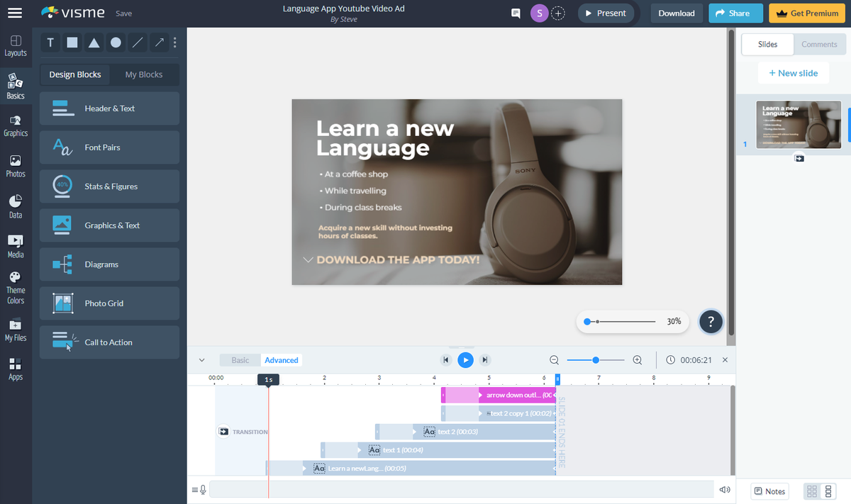Open Theme Colors from the sidebar
Image resolution: width=851 pixels, height=504 pixels.
point(16,286)
